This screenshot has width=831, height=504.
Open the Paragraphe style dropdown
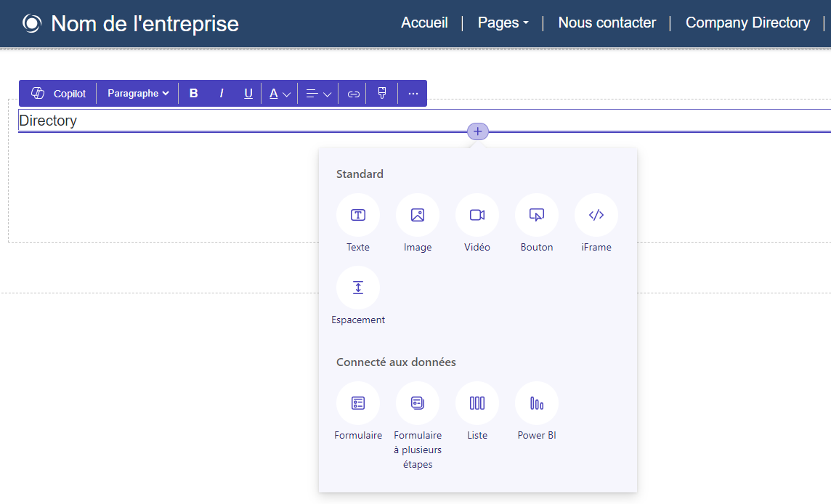tap(138, 93)
